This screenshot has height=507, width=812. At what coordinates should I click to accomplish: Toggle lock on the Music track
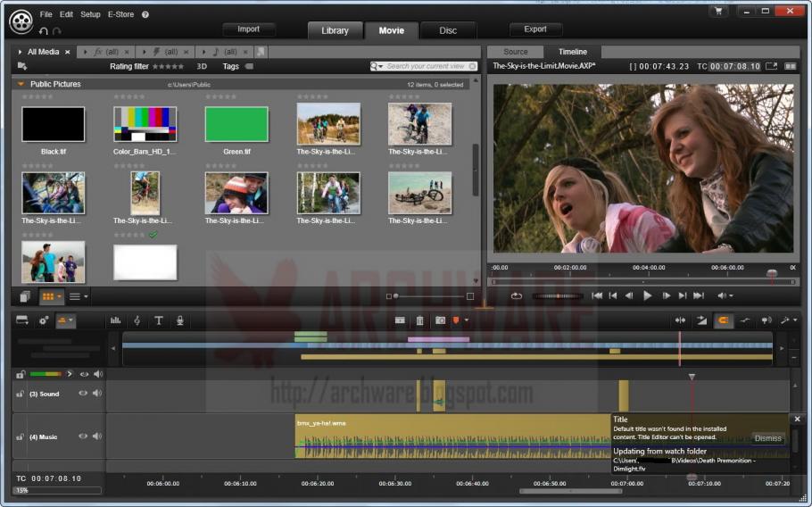(20, 437)
